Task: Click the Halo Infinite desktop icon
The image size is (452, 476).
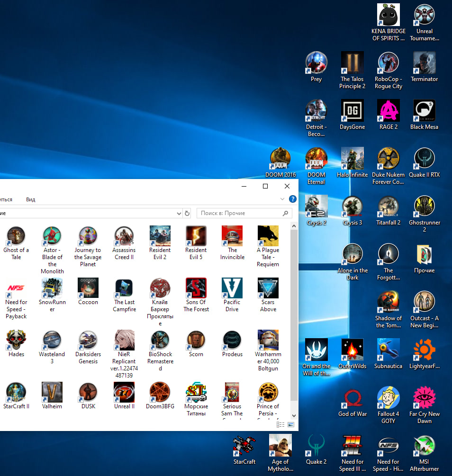Action: 353,158
